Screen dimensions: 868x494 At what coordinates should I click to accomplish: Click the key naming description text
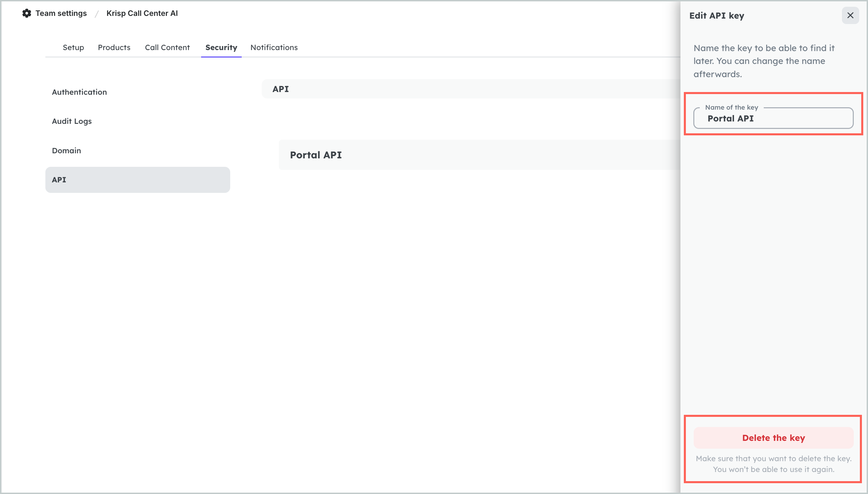tap(763, 61)
